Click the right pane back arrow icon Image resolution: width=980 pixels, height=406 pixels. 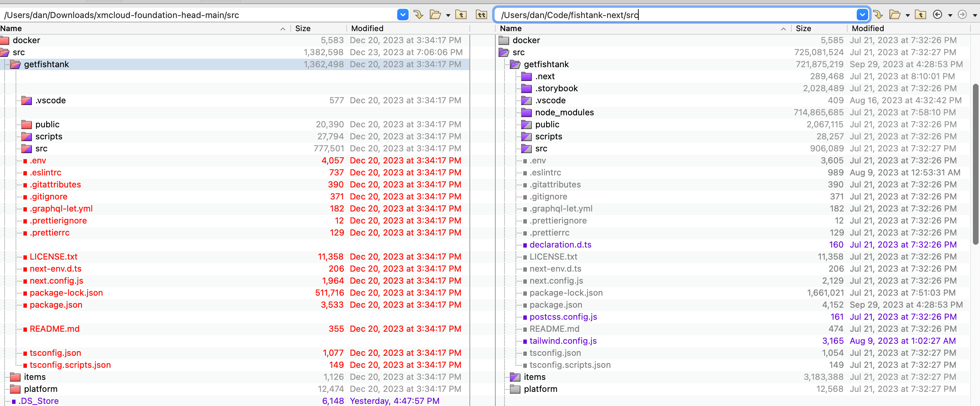[938, 15]
